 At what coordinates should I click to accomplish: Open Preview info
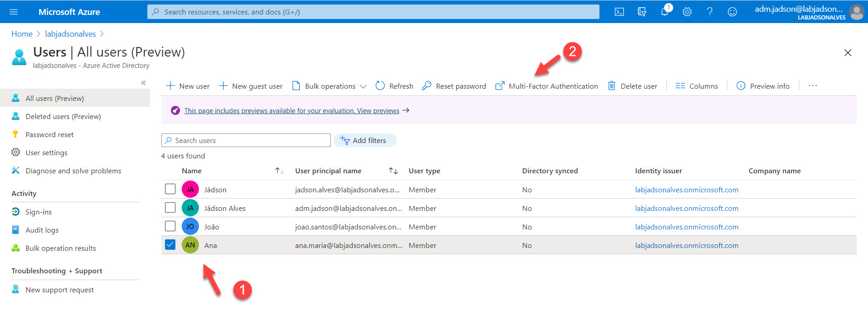(x=763, y=86)
